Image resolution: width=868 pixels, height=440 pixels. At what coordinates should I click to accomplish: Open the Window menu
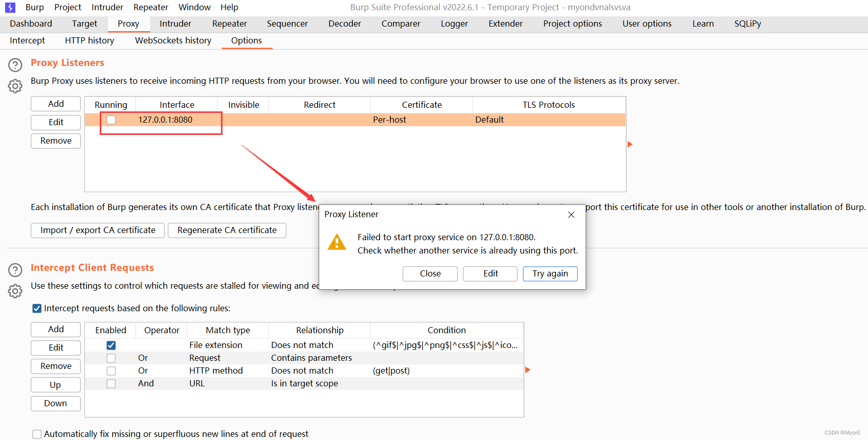[x=194, y=7]
